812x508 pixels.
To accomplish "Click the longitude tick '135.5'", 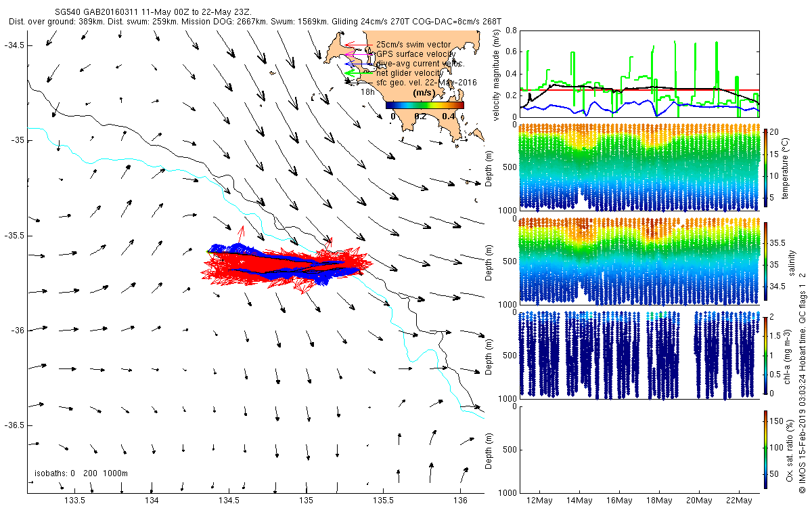I will coord(383,501).
